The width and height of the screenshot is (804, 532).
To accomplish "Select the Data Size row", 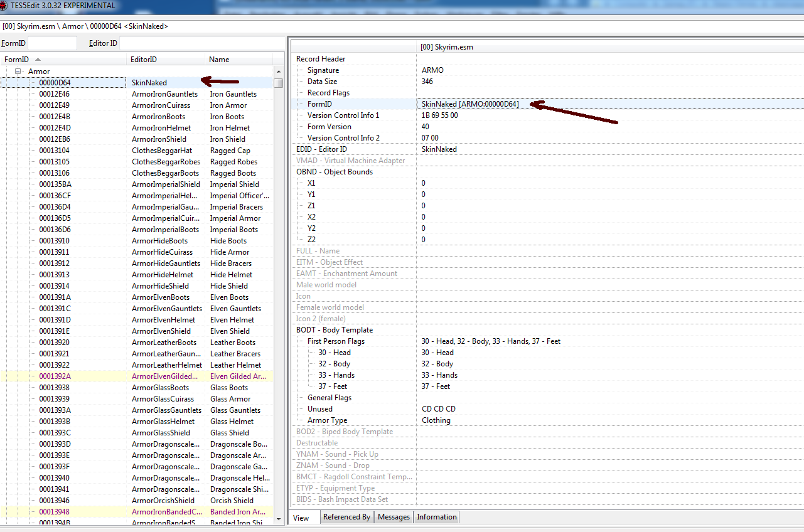I will tap(547, 82).
